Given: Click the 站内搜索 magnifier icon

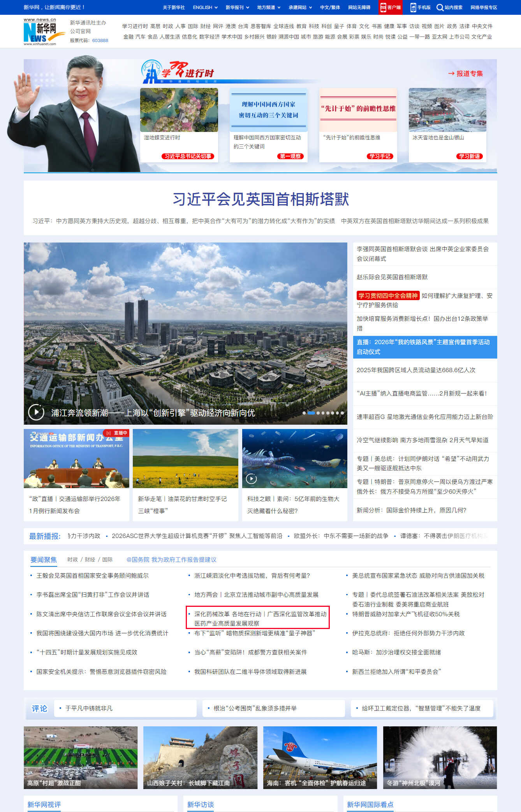Looking at the screenshot, I should coord(440,7).
